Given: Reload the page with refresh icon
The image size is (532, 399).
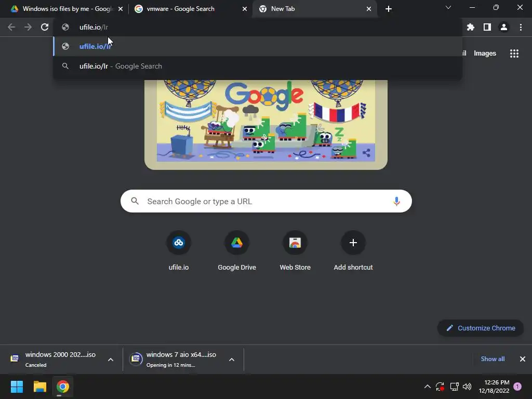Looking at the screenshot, I should 45,27.
